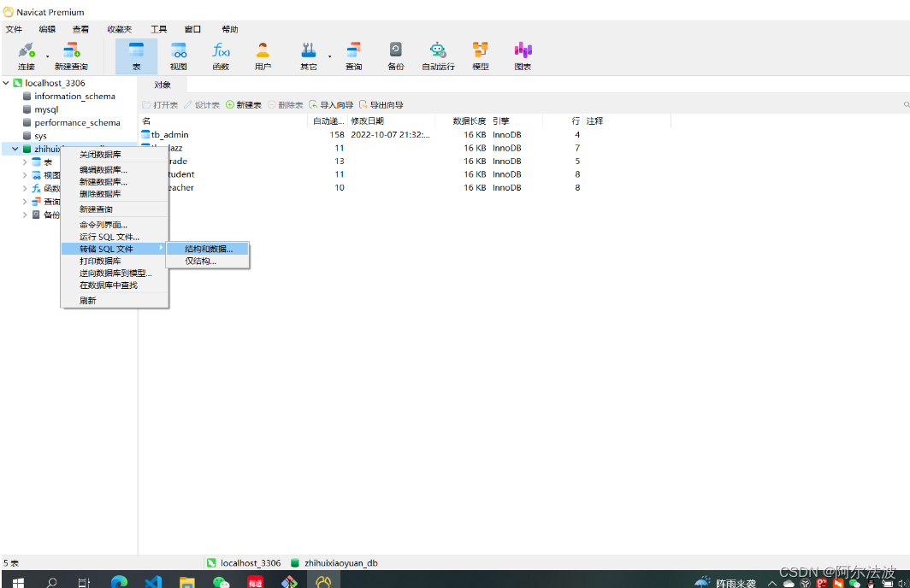Choose 转储 SQL 文件 in context menu

click(115, 249)
